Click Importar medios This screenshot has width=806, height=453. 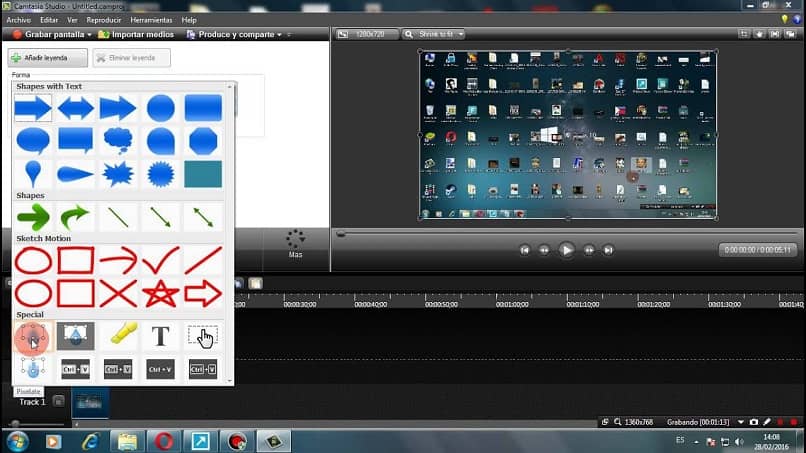coord(136,34)
